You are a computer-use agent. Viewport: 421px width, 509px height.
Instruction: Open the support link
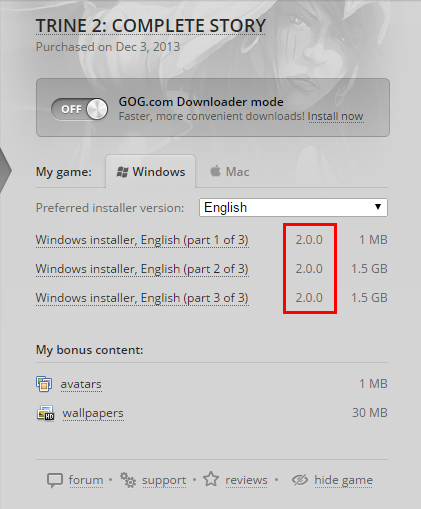[164, 480]
